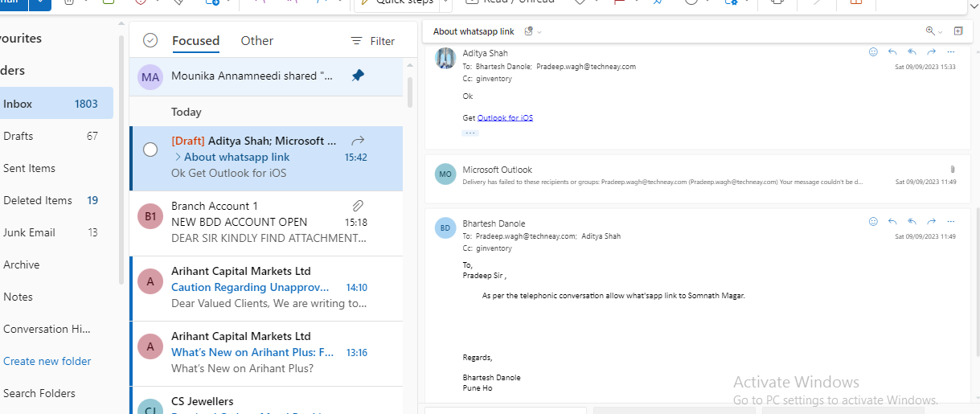Switch to the Focused tab
The height and width of the screenshot is (414, 980).
coord(195,41)
